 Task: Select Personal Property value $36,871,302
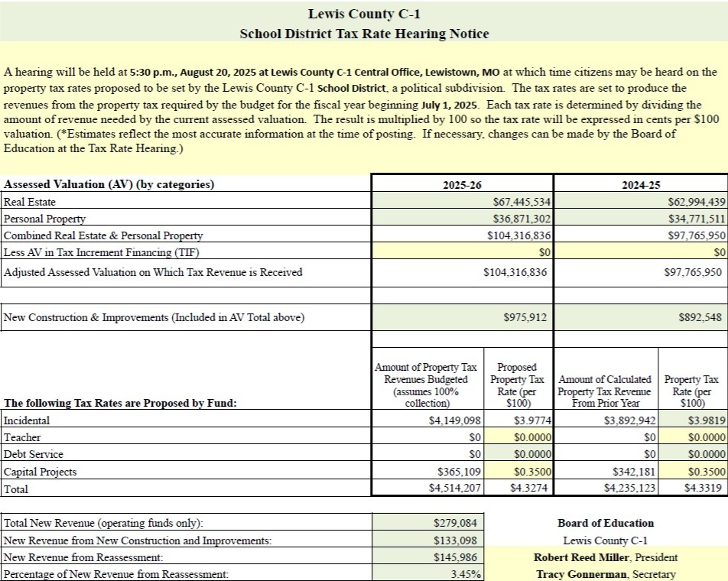click(x=522, y=219)
